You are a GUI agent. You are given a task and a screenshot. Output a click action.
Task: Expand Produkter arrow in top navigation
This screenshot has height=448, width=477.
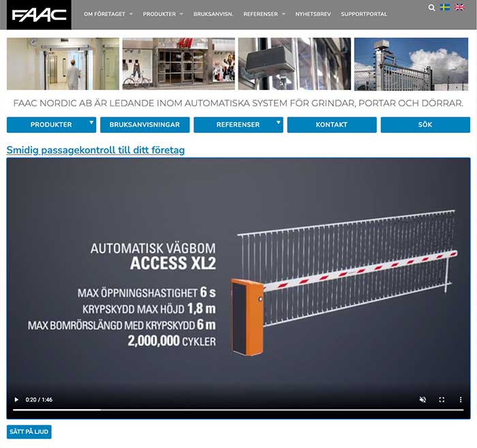coord(182,14)
